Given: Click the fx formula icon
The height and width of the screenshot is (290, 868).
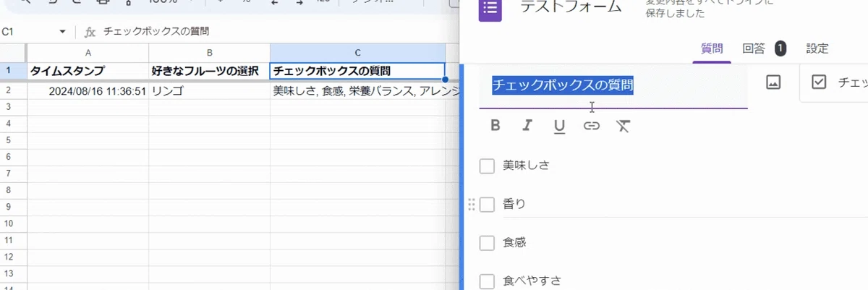Looking at the screenshot, I should tap(90, 32).
